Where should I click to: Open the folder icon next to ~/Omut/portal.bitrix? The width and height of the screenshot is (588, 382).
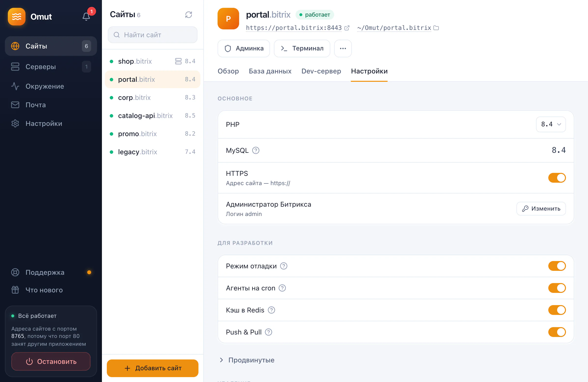[x=436, y=28]
